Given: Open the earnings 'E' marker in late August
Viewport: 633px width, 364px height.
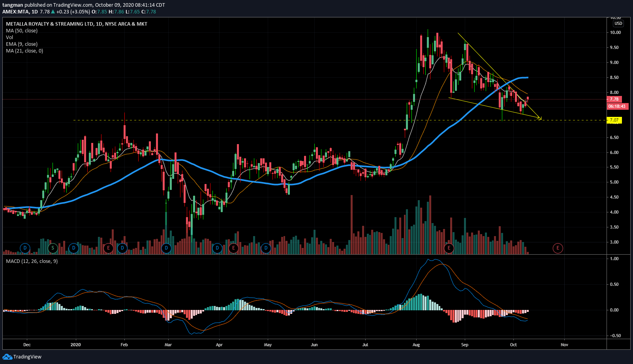Looking at the screenshot, I should pos(449,248).
